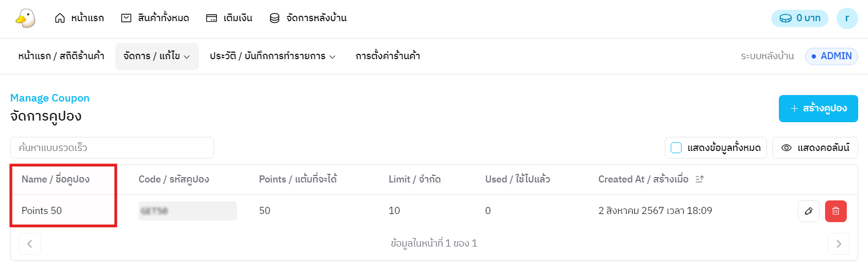The width and height of the screenshot is (868, 271).
Task: Select the การตั้งค่าร้านค้า tab
Action: pyautogui.click(x=388, y=56)
